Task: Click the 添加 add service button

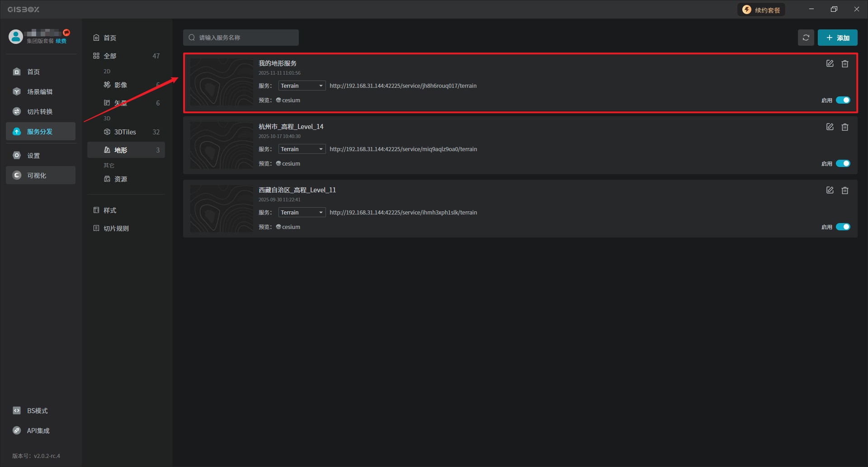Action: pyautogui.click(x=837, y=38)
